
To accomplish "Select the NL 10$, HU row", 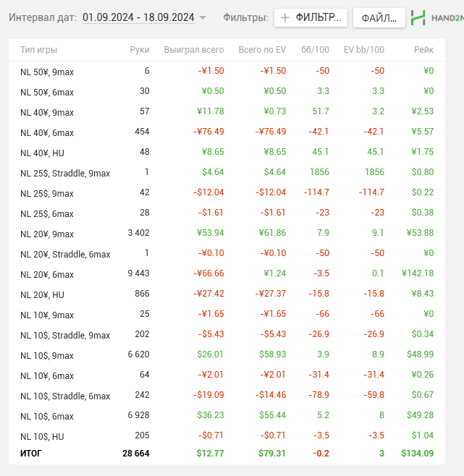I will point(227,435).
